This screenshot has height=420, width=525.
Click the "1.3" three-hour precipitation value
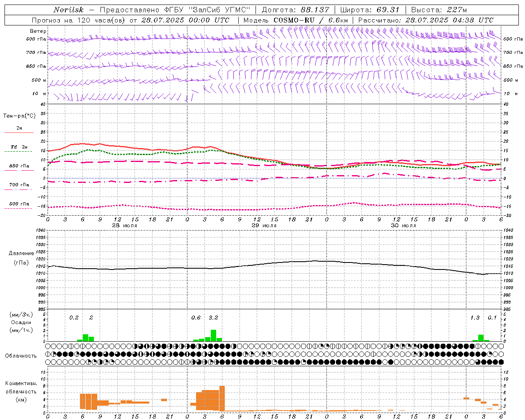coord(475,317)
